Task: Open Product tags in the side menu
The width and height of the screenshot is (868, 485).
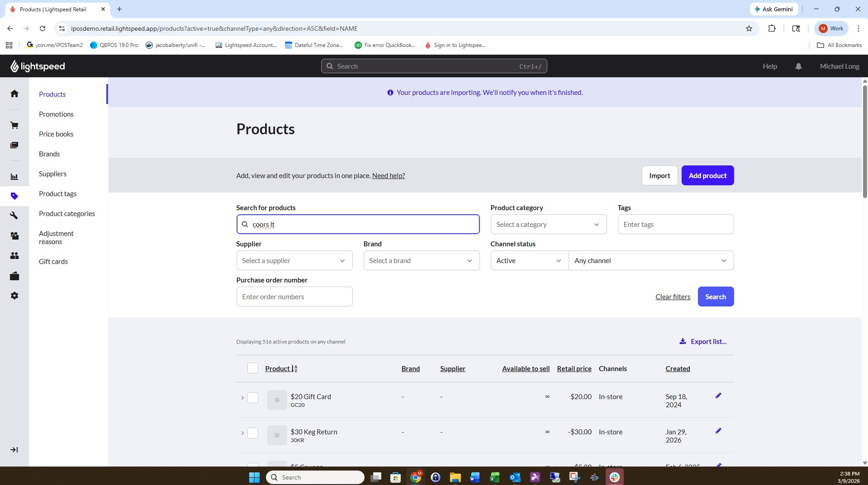Action: [57, 193]
